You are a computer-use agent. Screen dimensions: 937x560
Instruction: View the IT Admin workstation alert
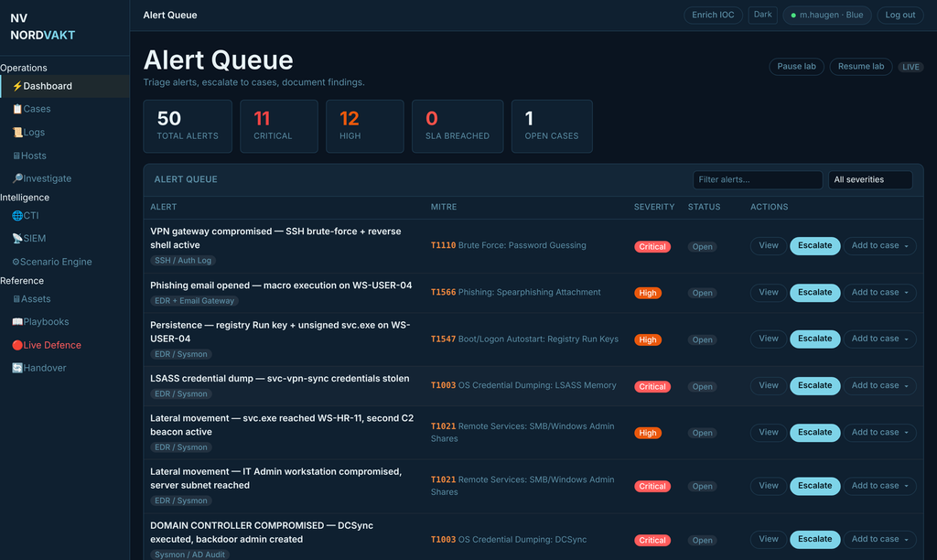pos(769,486)
